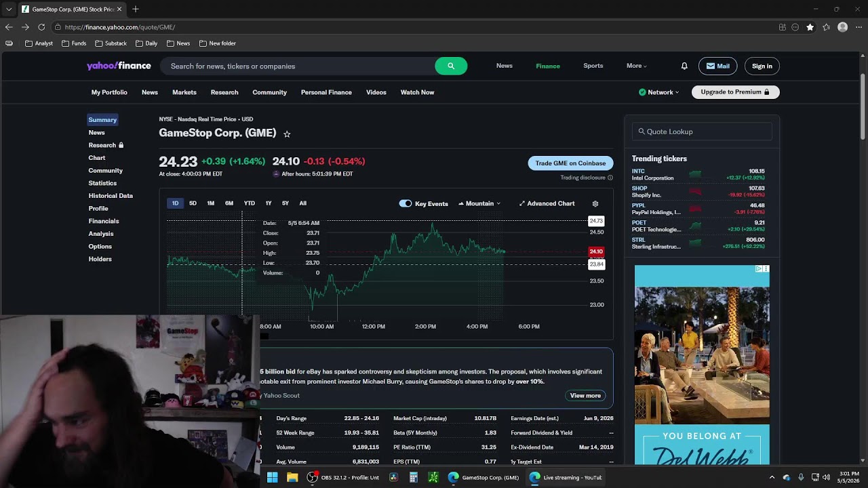Open the Windows Start menu

[272, 477]
